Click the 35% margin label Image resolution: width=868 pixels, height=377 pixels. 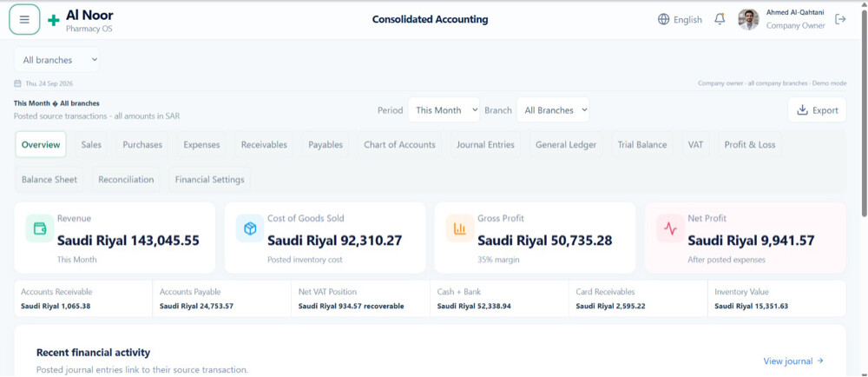point(499,260)
